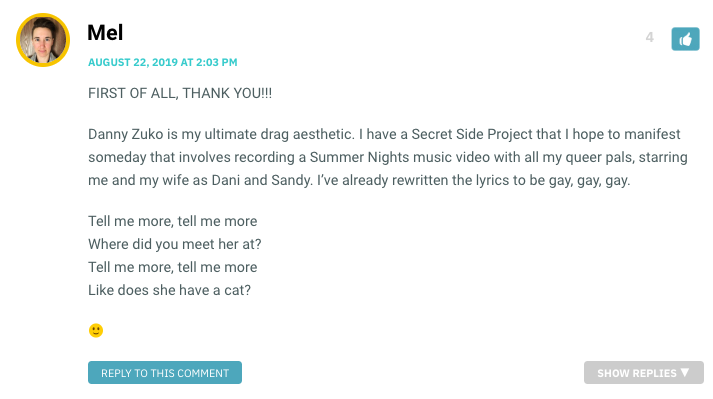Open Mel's circular profile avatar

coord(43,40)
